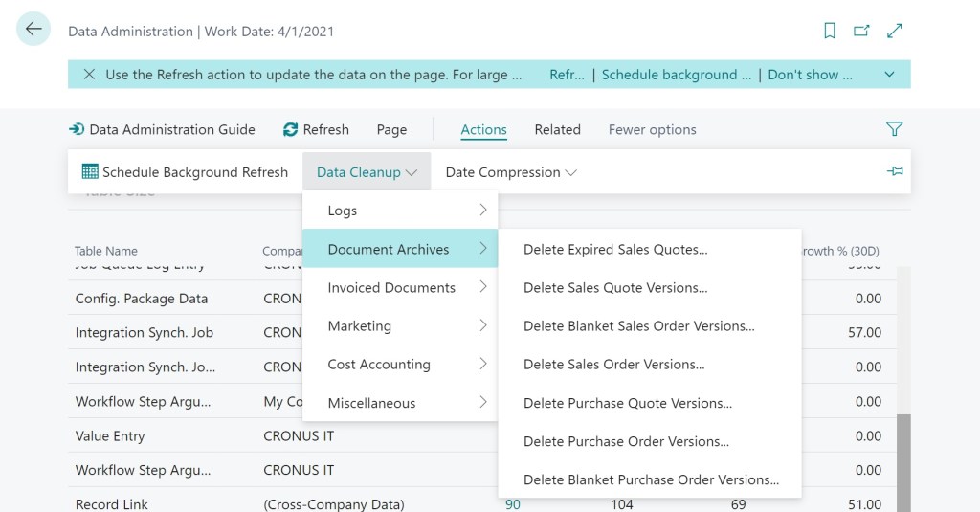
Task: Open Data Administration Guide
Action: click(x=162, y=129)
